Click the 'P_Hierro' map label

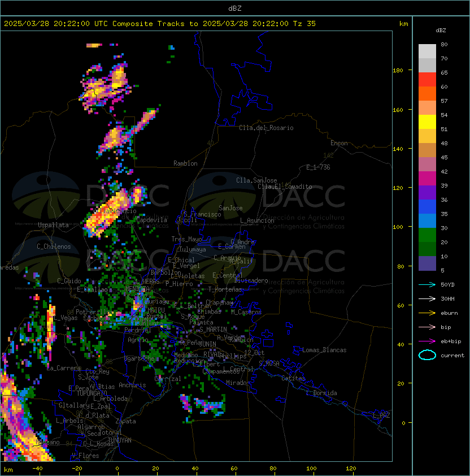click(x=179, y=284)
